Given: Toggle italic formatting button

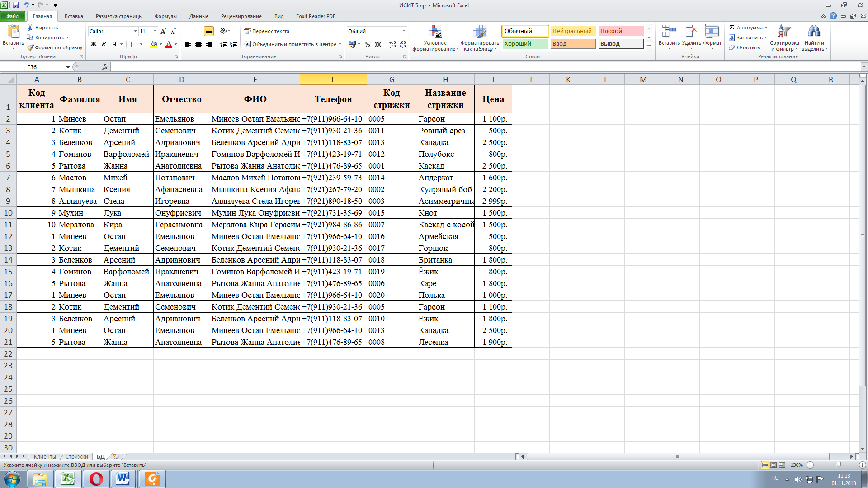Looking at the screenshot, I should 104,44.
